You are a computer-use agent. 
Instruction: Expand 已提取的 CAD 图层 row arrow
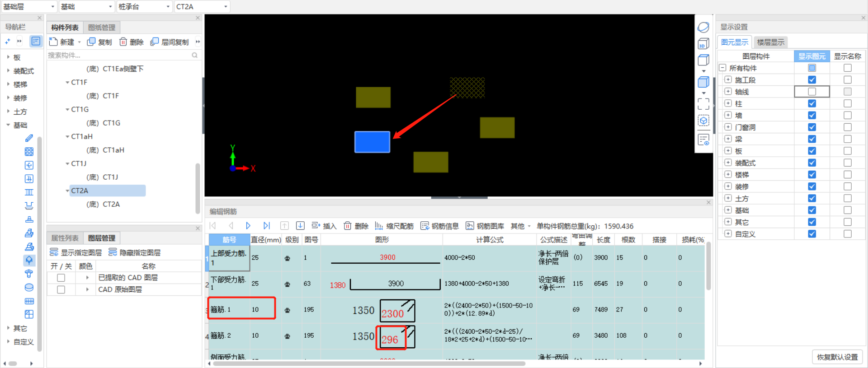coord(87,278)
